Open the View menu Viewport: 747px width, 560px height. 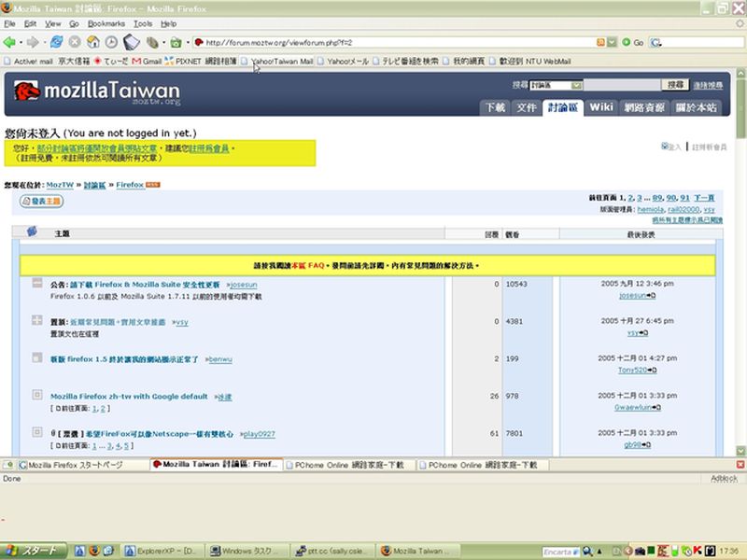click(x=53, y=23)
